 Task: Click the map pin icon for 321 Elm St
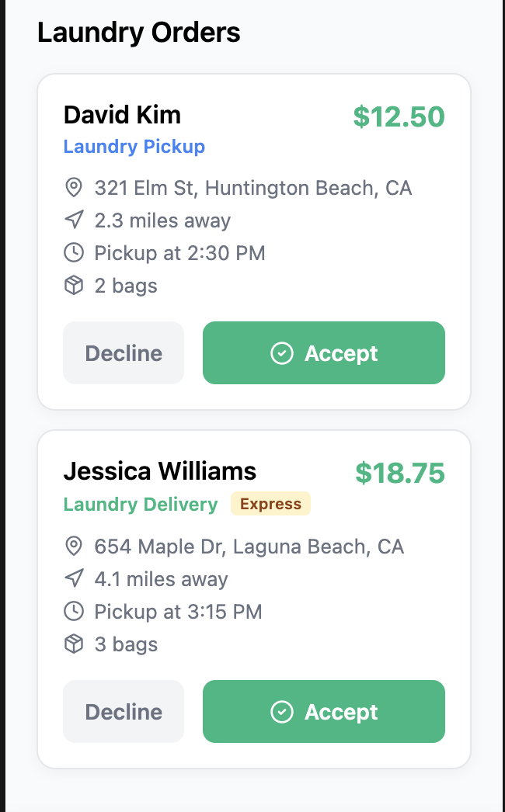pos(74,187)
